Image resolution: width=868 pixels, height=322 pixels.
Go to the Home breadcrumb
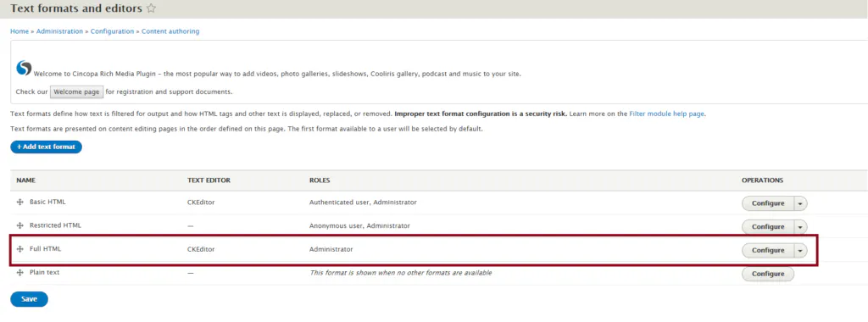pos(19,31)
